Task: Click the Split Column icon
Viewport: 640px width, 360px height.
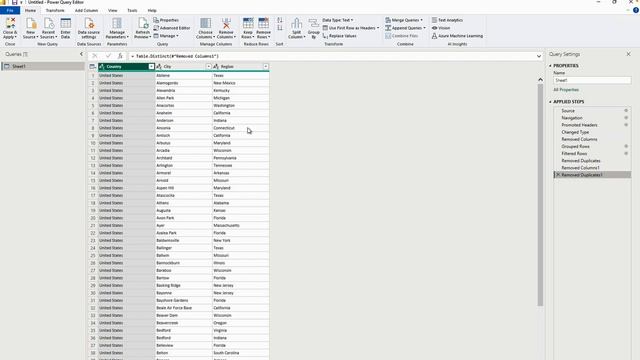Action: (297, 23)
